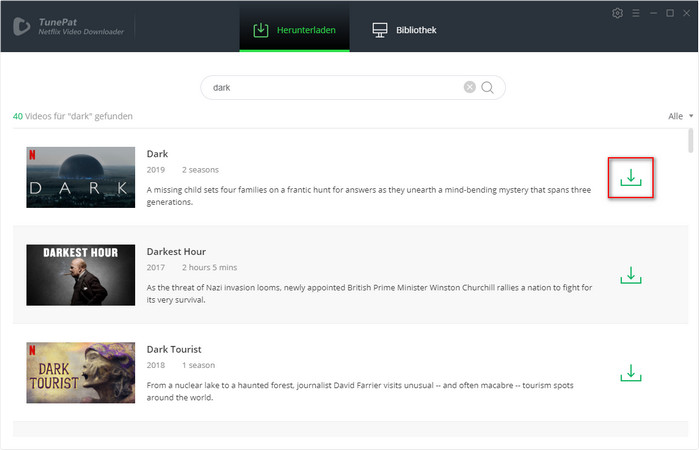Select the Darkest Hour title text
Viewport: 699px width, 450px height.
point(176,252)
